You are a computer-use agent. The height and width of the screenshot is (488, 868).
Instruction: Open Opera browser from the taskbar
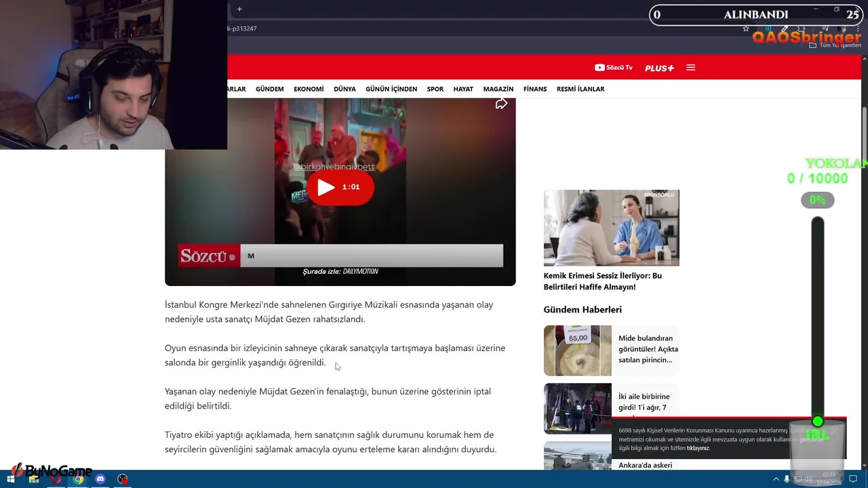[x=56, y=479]
